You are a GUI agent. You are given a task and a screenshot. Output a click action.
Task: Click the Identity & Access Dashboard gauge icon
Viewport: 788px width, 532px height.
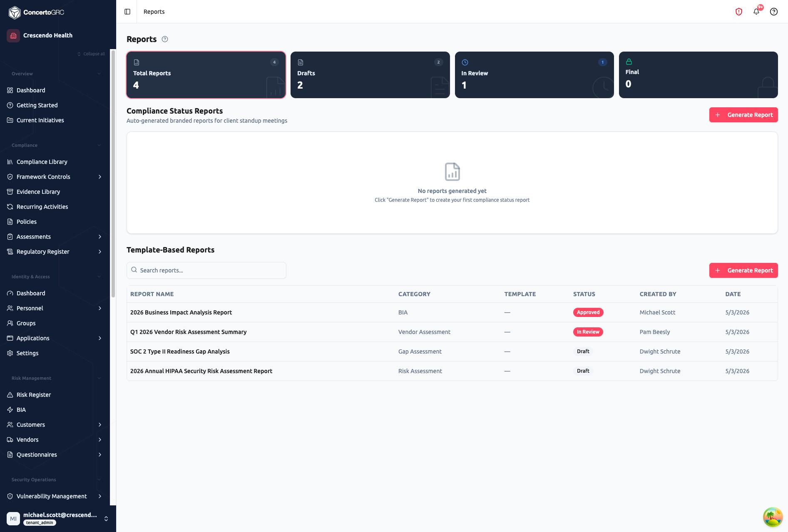tap(10, 293)
